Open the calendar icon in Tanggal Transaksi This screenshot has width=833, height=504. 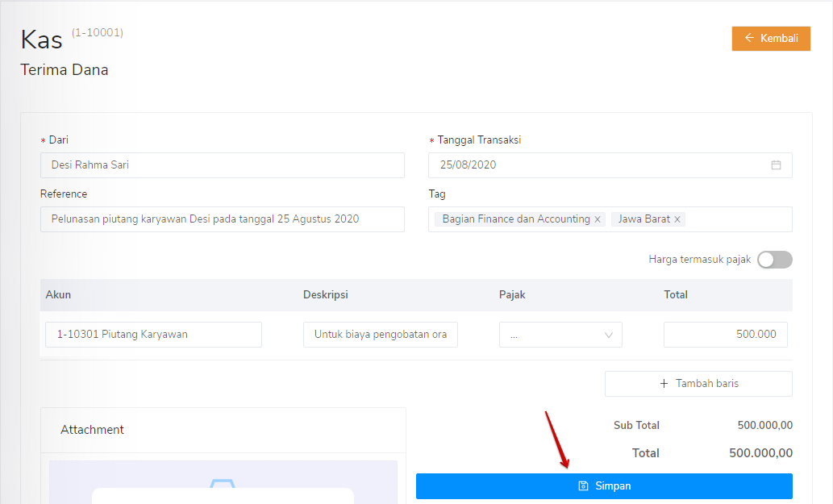[776, 165]
